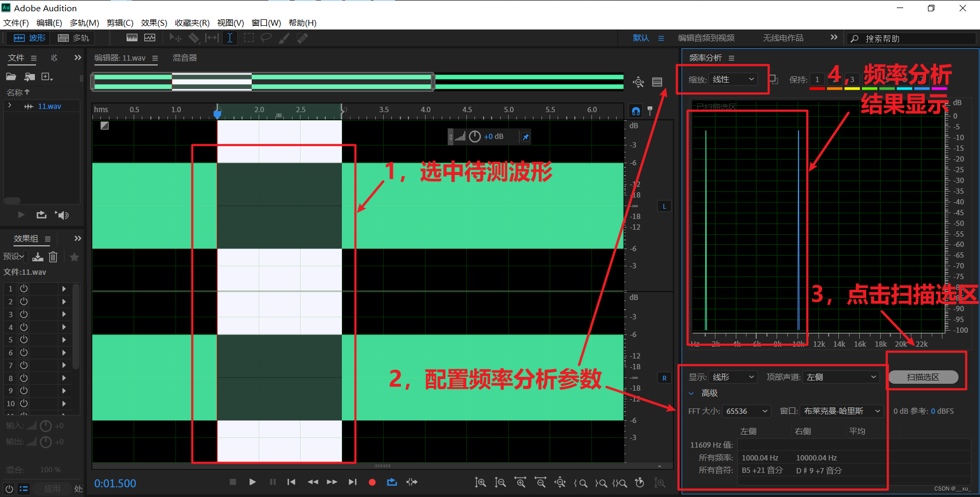Image resolution: width=980 pixels, height=497 pixels.
Task: Select the Paintbrush Selection tool
Action: click(284, 38)
